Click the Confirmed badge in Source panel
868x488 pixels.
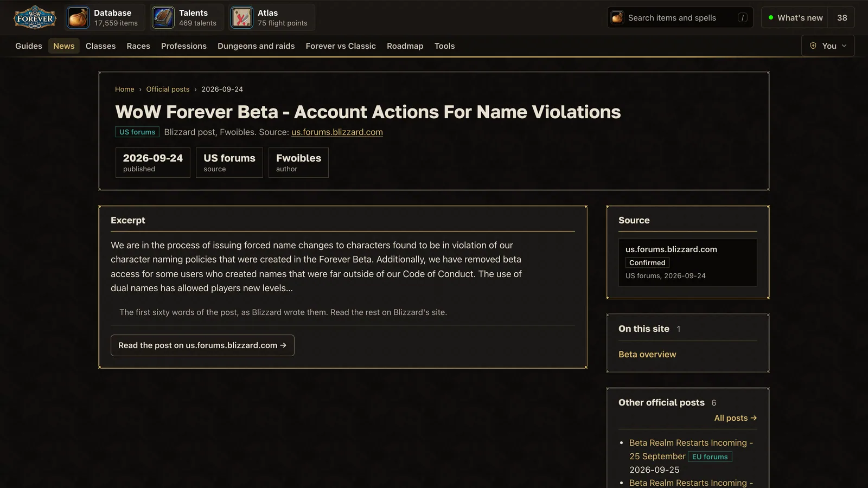point(647,262)
